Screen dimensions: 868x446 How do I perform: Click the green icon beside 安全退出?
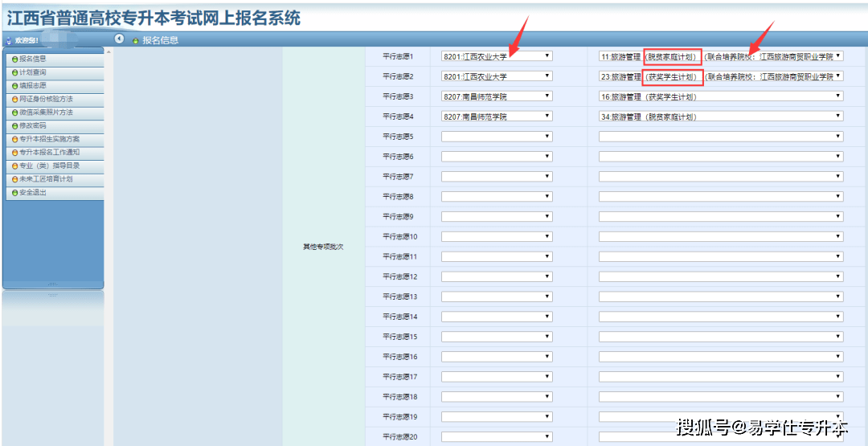coord(15,193)
